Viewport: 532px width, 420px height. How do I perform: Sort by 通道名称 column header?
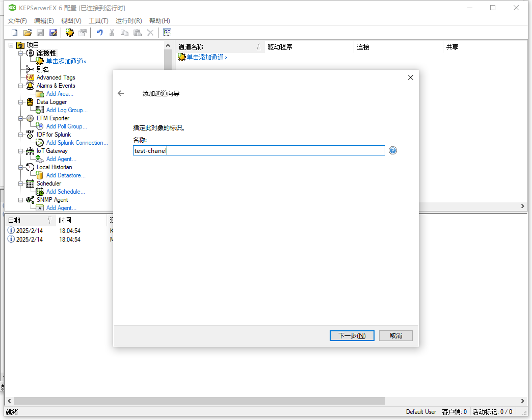(220, 47)
